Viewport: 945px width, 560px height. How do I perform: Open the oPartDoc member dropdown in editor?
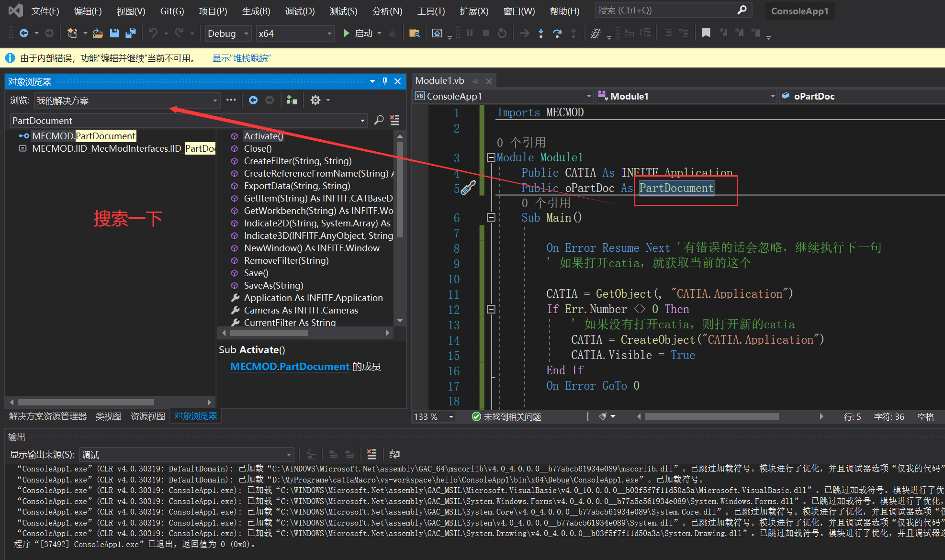point(862,96)
